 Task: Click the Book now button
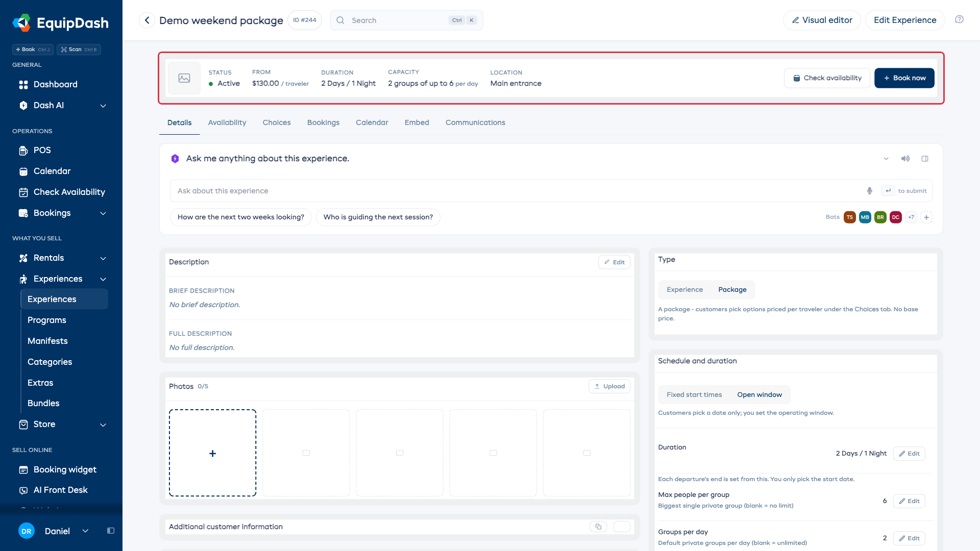[x=904, y=78]
